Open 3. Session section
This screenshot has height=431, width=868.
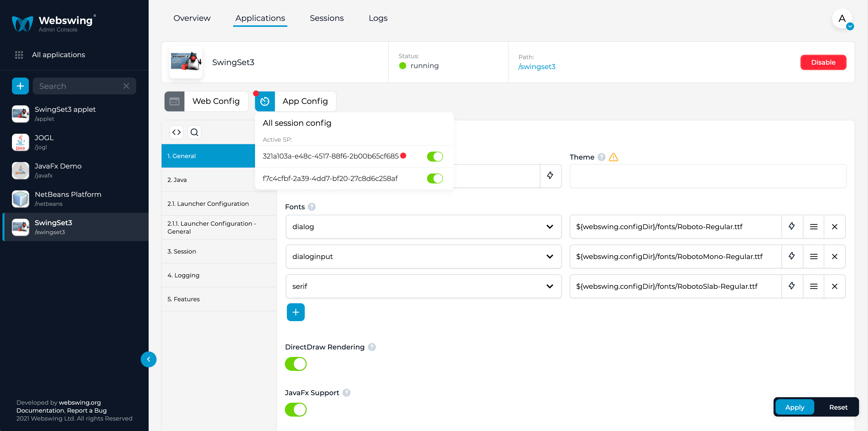pyautogui.click(x=219, y=251)
